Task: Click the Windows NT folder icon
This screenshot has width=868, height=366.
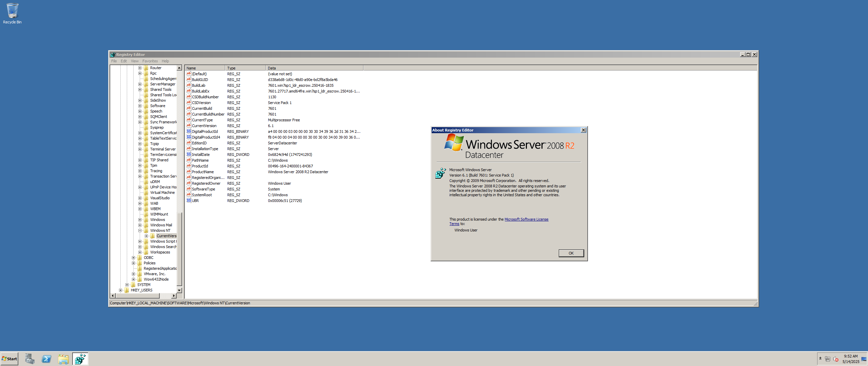Action: pyautogui.click(x=146, y=230)
